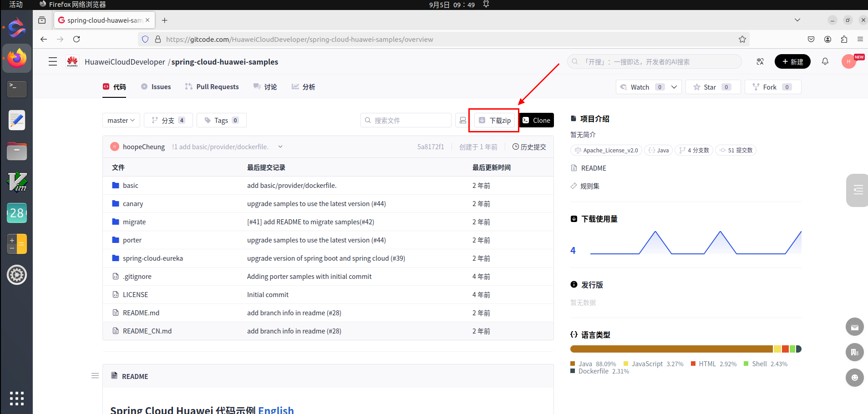Open the porter folder
Screen dimensions: 868x414
(x=132, y=240)
